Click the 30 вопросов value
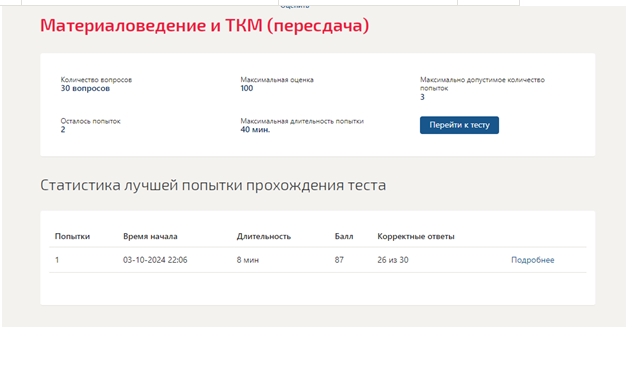 click(85, 88)
